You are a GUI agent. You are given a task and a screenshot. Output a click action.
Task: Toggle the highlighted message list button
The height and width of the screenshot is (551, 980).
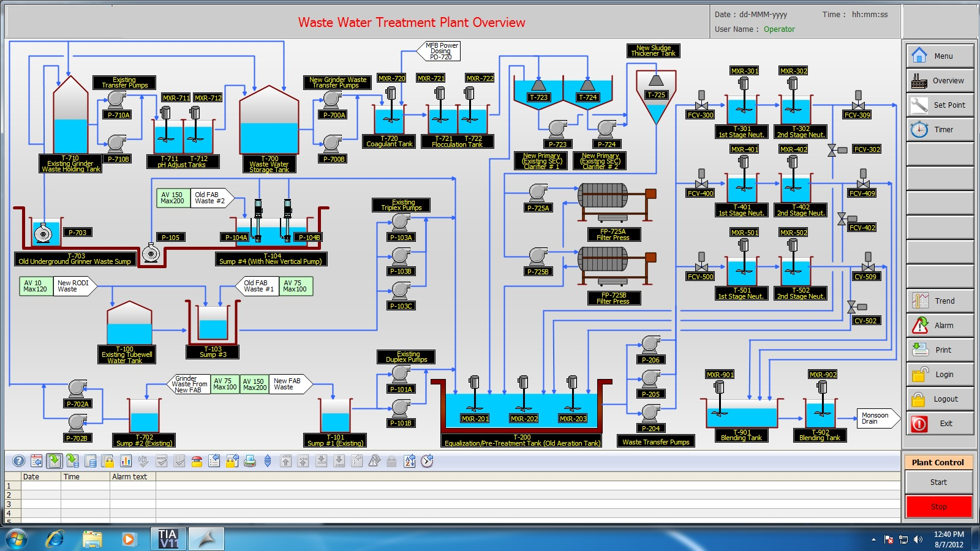tap(55, 461)
